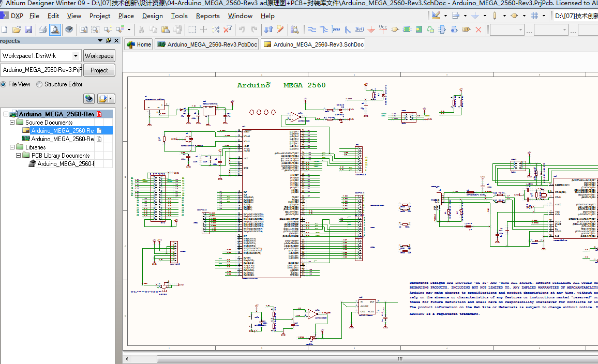This screenshot has width=598, height=364.
Task: Open the Reports menu
Action: (208, 16)
